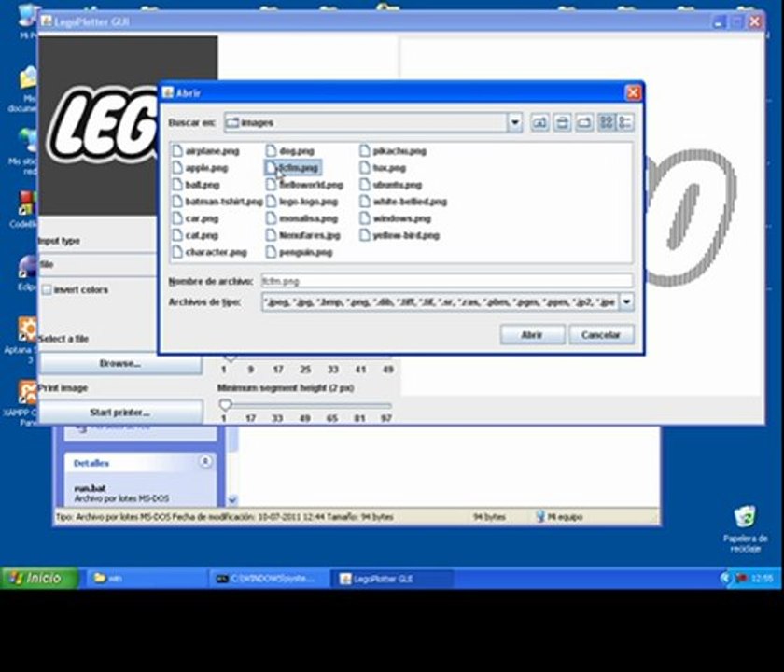This screenshot has width=784, height=672.
Task: Click the taskbar clock showing 12:55
Action: [x=762, y=579]
